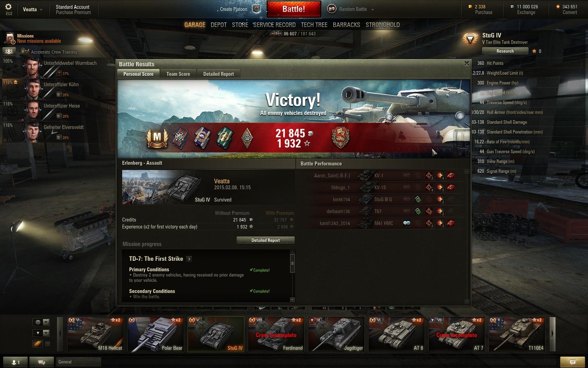This screenshot has width=588, height=368.
Task: Expand the Random Battle mode dropdown
Action: pyautogui.click(x=372, y=9)
